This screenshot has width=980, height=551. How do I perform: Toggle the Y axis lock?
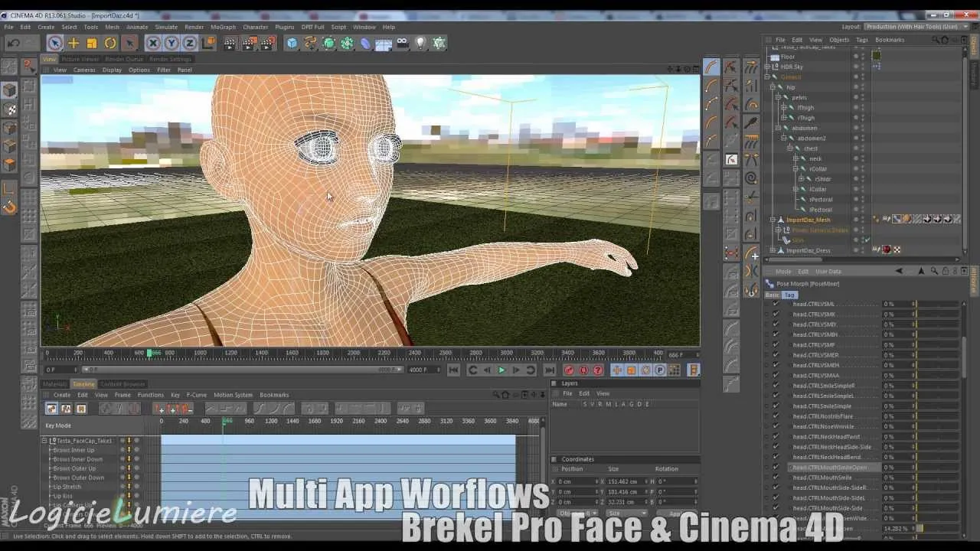click(x=171, y=44)
